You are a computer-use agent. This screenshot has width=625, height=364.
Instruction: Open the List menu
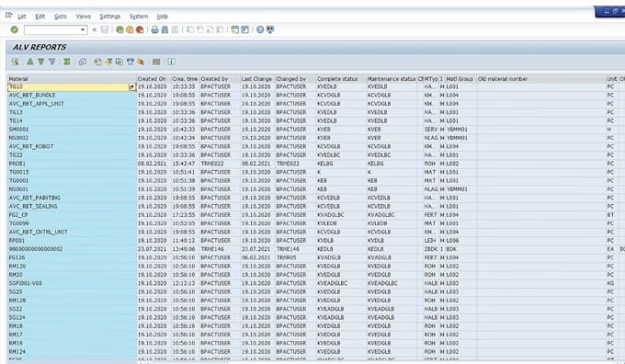(x=22, y=17)
